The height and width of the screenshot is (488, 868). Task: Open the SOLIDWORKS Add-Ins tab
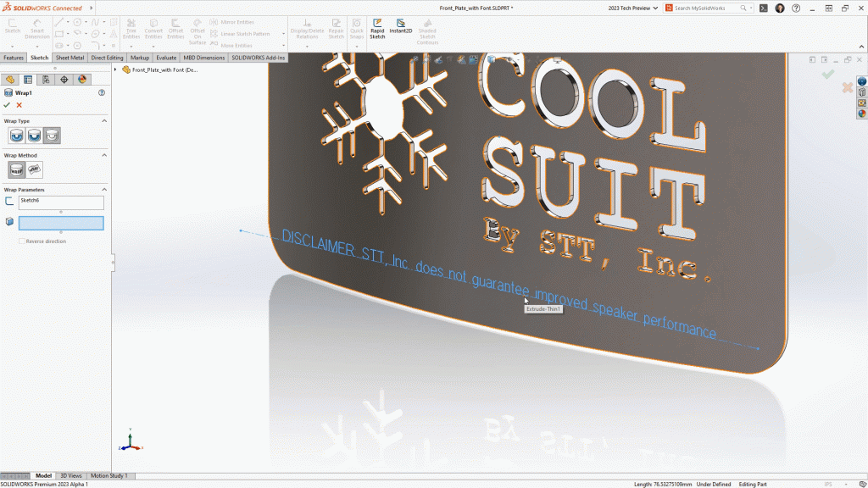pyautogui.click(x=258, y=58)
